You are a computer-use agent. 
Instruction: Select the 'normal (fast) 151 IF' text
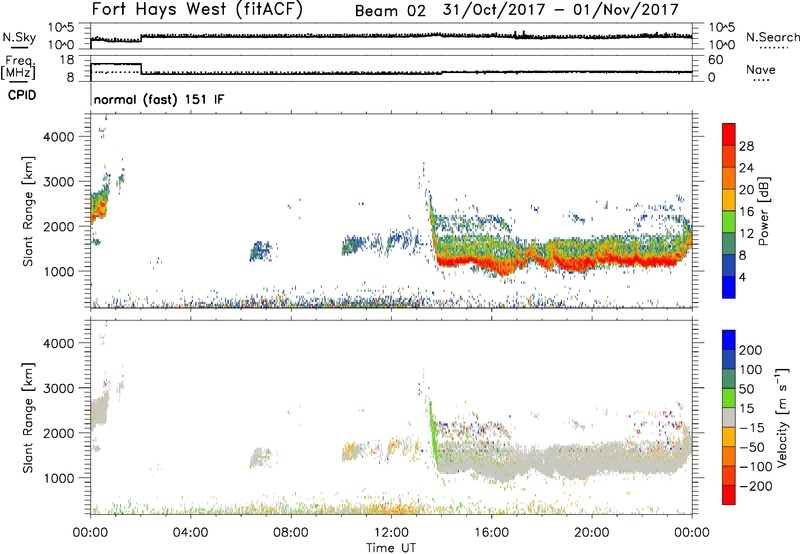(159, 99)
